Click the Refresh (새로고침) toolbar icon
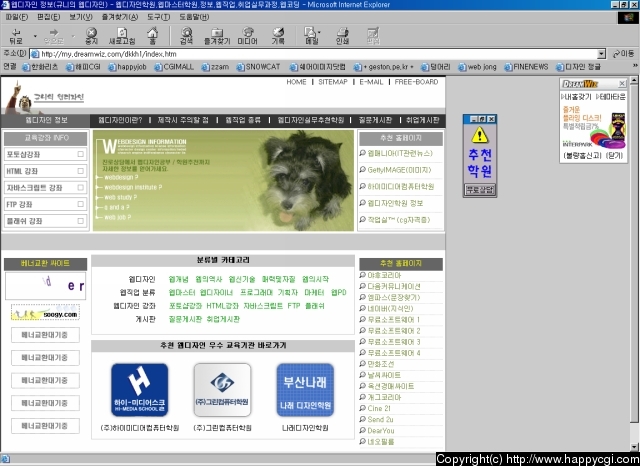Viewport: 640px width, 466px height. click(122, 36)
